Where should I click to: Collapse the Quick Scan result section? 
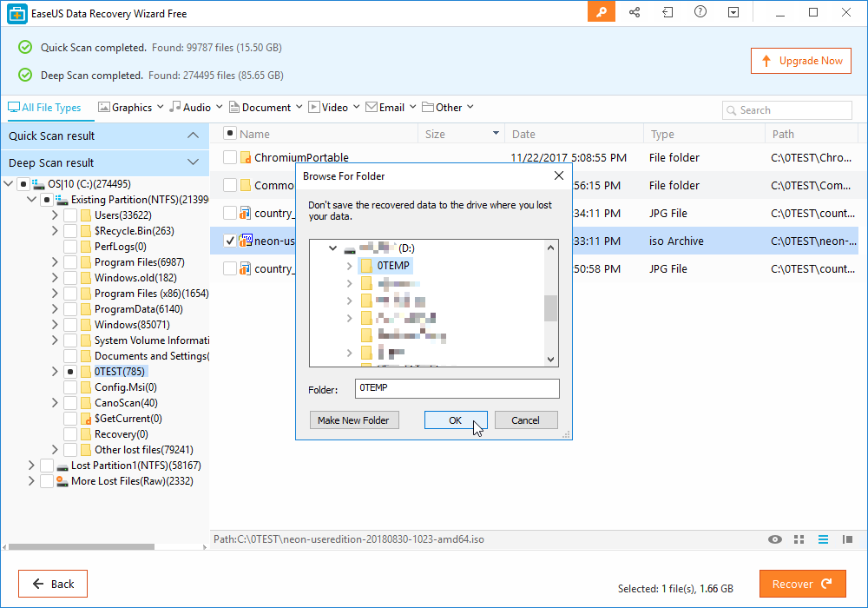193,135
